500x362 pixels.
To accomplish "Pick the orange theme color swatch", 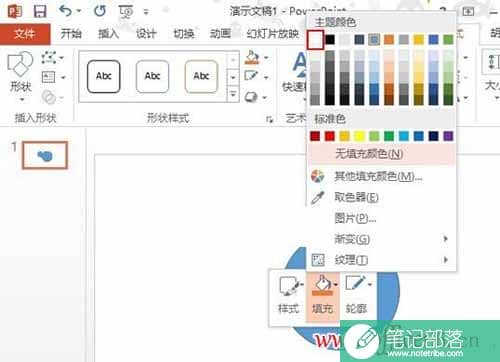I will [389, 40].
